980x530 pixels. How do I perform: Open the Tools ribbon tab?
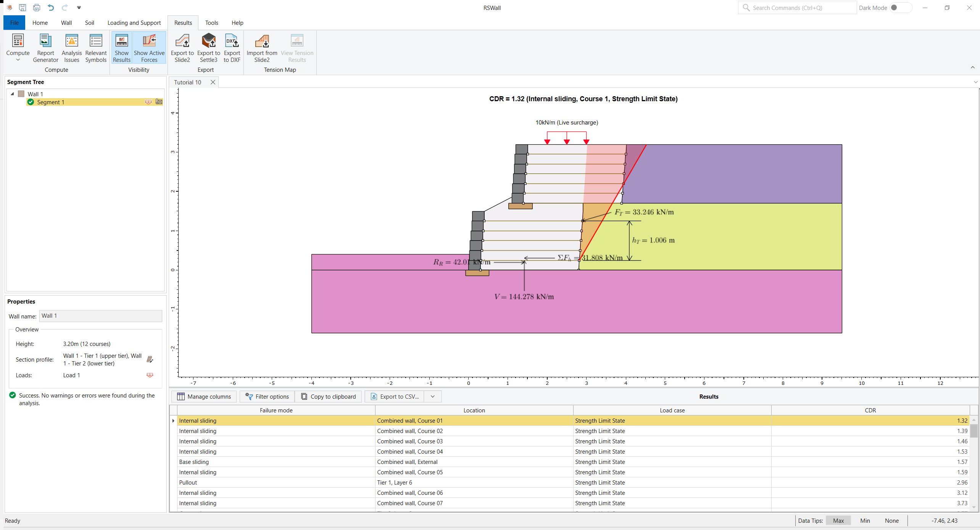212,23
